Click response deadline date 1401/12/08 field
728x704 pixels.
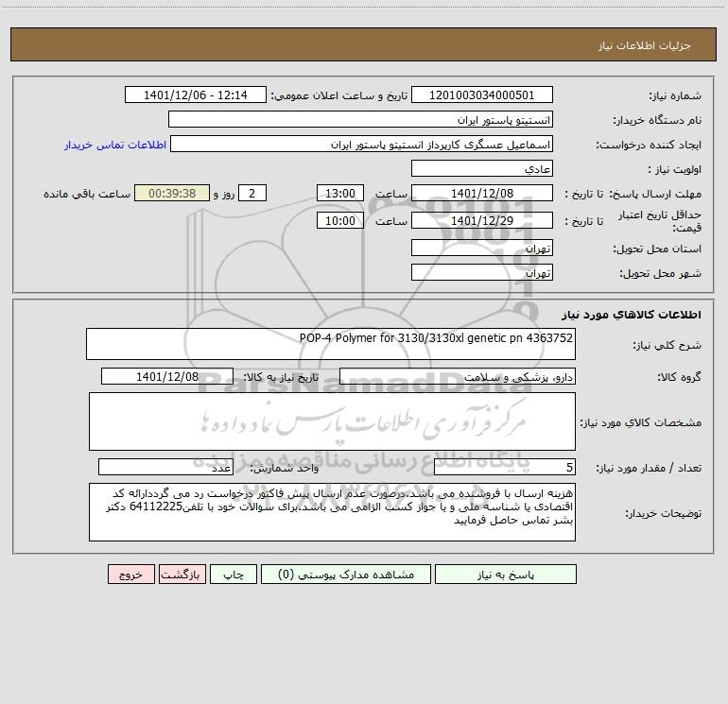tap(482, 193)
